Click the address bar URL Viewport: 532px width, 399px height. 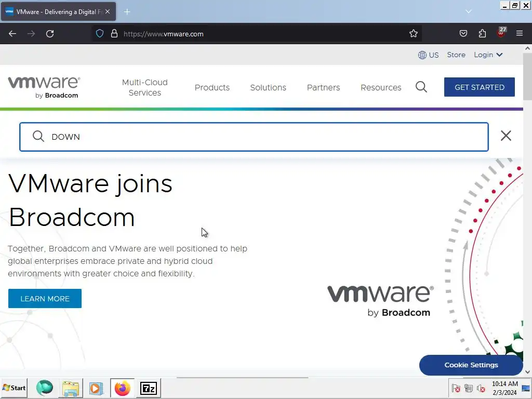[164, 34]
